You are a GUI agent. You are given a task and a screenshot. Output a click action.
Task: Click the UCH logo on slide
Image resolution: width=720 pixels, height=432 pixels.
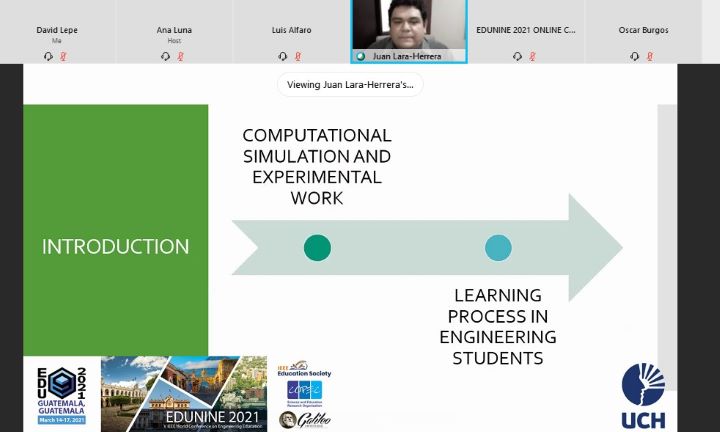tap(642, 396)
